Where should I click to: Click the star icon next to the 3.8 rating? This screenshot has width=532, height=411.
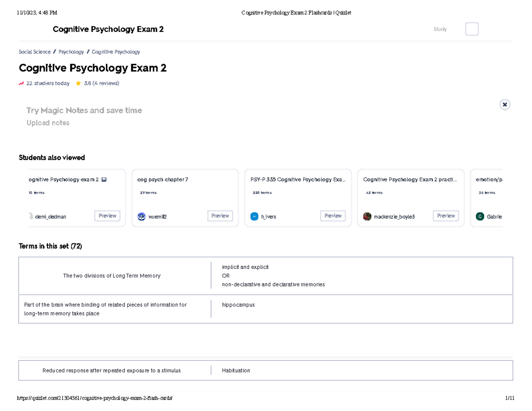click(x=78, y=82)
